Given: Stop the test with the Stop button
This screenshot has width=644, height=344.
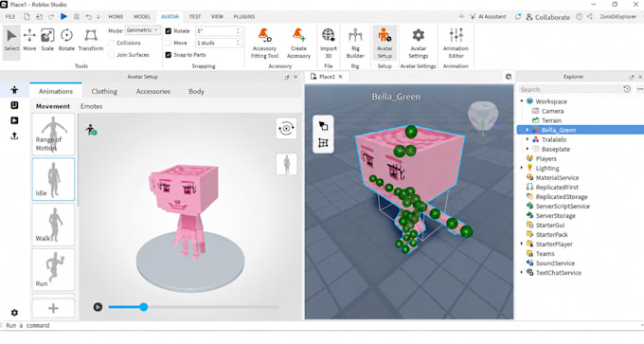Looking at the screenshot, I should click(x=77, y=16).
